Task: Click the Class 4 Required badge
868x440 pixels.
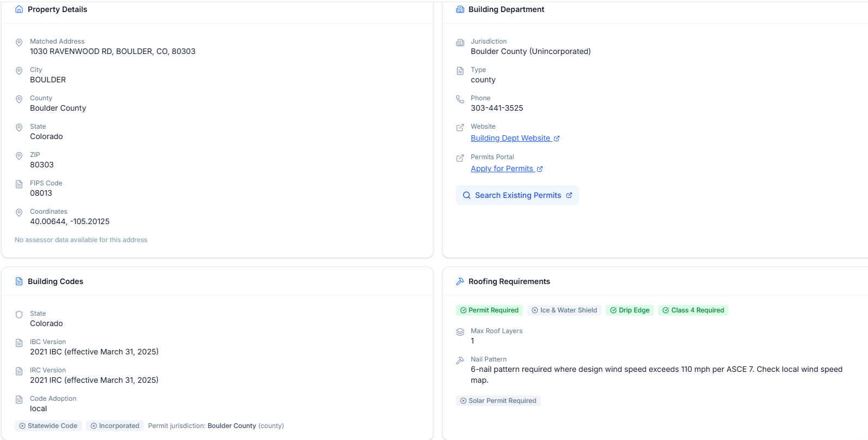Action: click(x=693, y=310)
